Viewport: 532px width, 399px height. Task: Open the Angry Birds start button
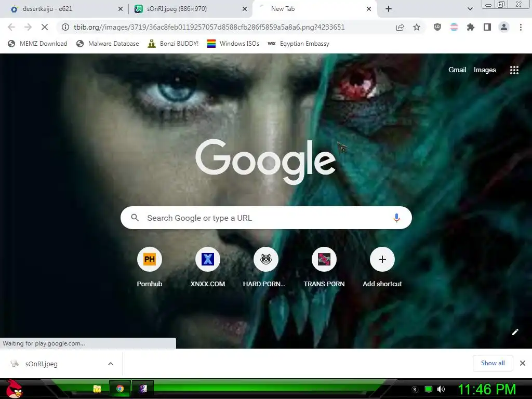point(13,389)
